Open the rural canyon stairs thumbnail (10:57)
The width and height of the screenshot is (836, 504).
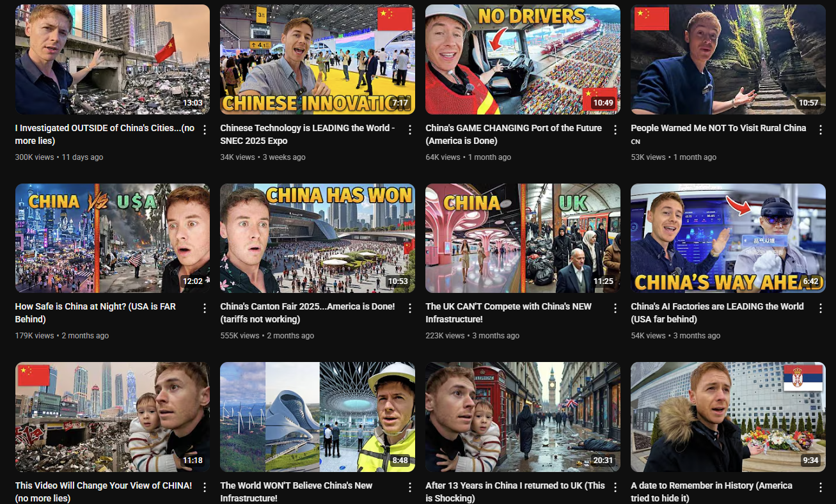click(x=728, y=59)
